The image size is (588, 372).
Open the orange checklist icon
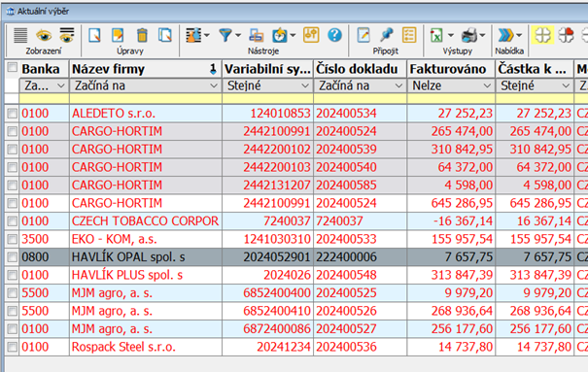[409, 35]
